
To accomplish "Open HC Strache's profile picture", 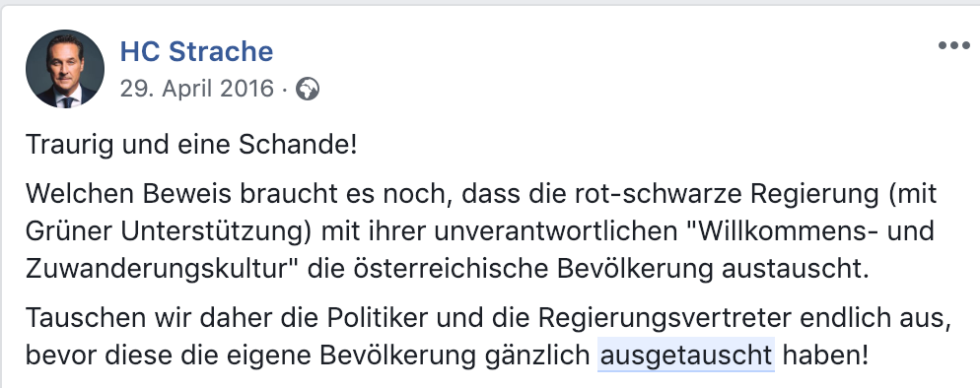I will tap(65, 69).
